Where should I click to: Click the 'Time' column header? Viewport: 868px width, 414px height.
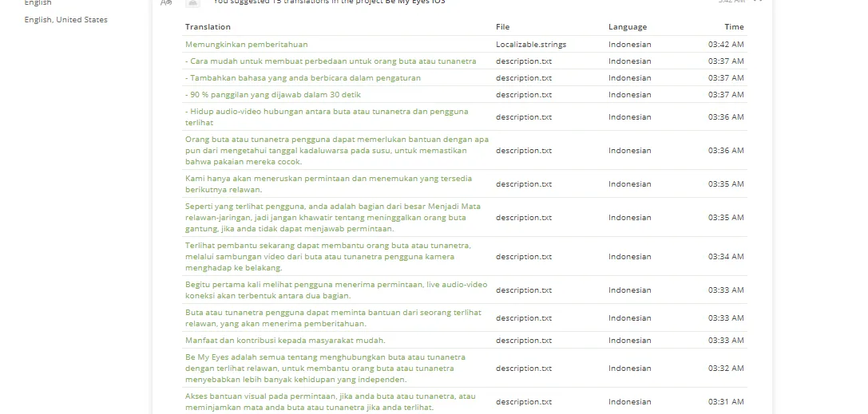point(734,26)
